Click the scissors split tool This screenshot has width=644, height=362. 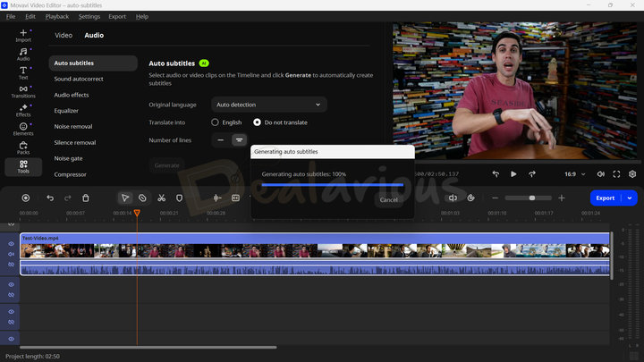click(161, 198)
